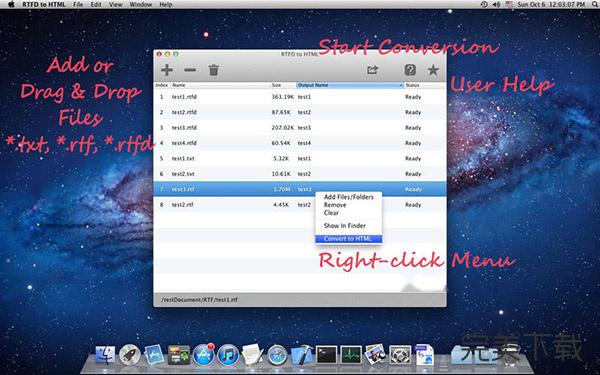This screenshot has width=600, height=375.
Task: Click the trash icon to clear list
Action: coord(214,70)
